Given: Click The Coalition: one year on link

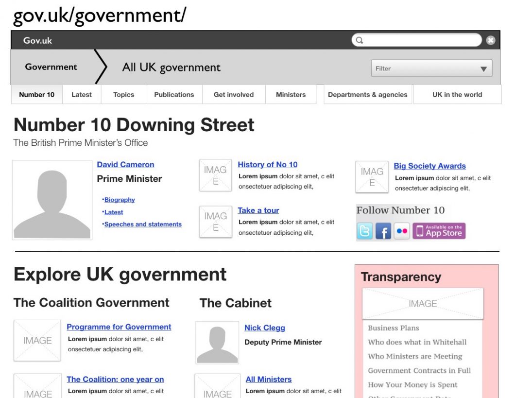Looking at the screenshot, I should pyautogui.click(x=115, y=380).
